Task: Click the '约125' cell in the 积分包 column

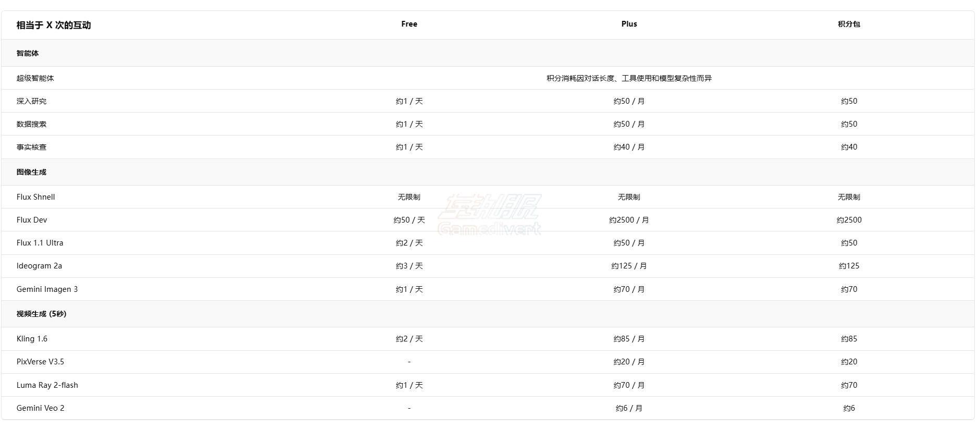Action: coord(849,266)
